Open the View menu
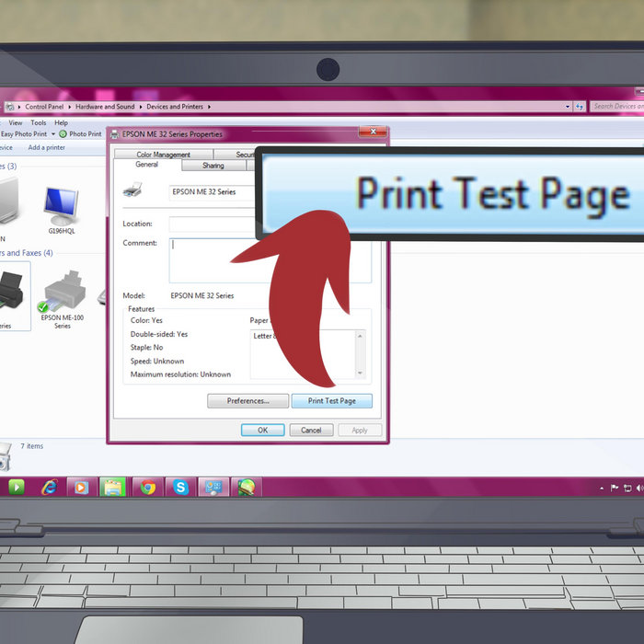 (16, 122)
